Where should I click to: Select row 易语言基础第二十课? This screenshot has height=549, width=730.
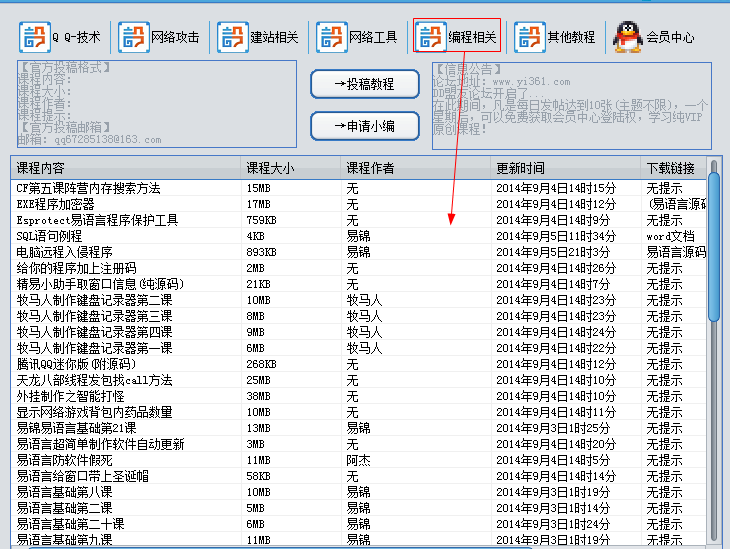[358, 524]
